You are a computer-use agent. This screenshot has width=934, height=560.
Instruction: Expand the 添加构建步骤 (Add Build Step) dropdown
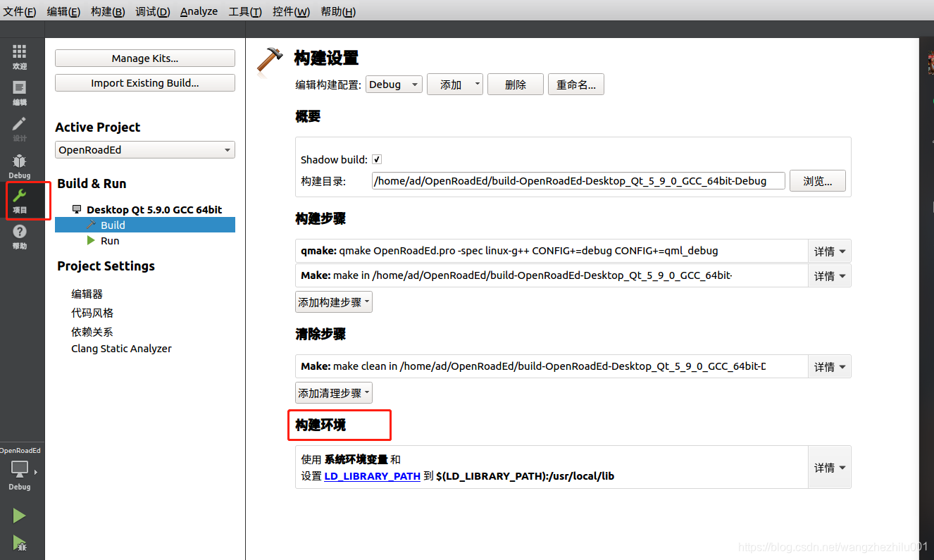(333, 301)
